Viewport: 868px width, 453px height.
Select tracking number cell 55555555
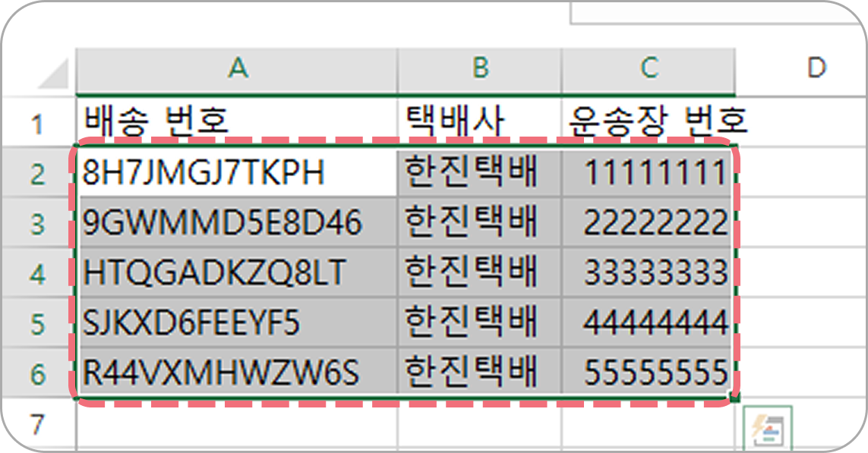[649, 372]
